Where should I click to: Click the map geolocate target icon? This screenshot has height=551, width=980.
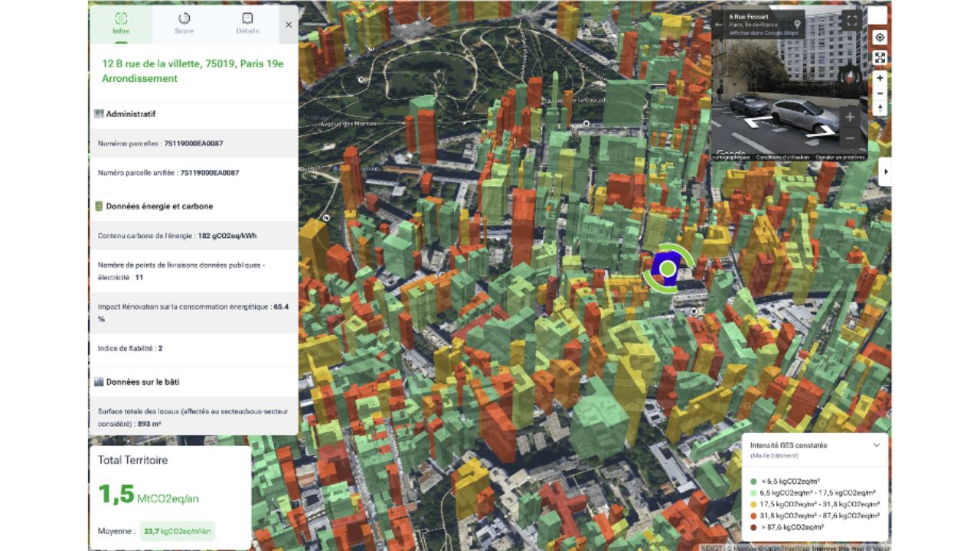[x=880, y=37]
